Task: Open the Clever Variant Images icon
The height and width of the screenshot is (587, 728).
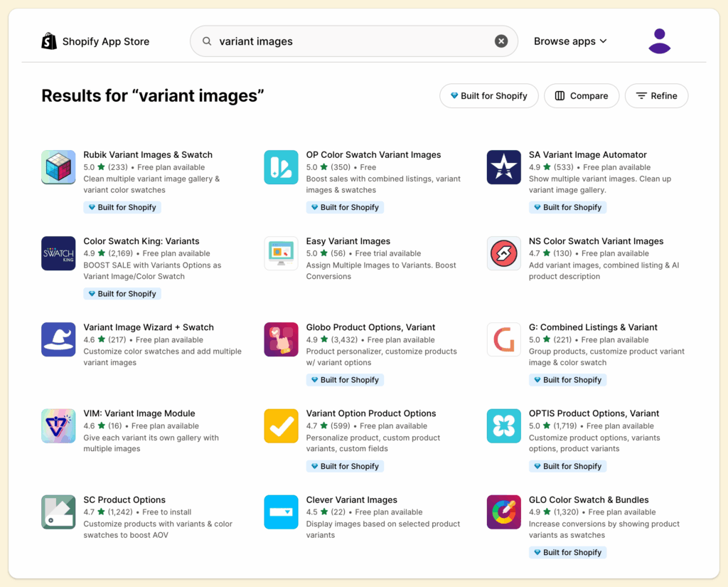Action: pos(281,512)
